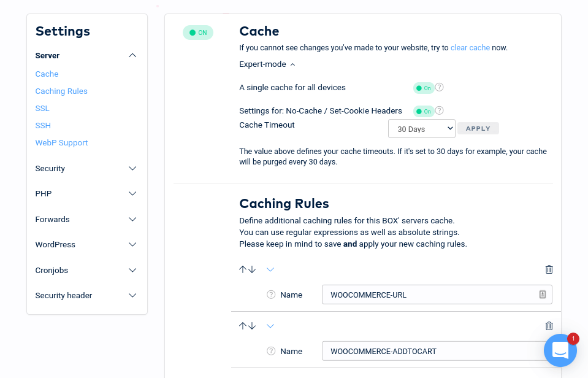Click the icon inside WOOCOMMERCE-URL name field
Image resolution: width=588 pixels, height=378 pixels.
click(542, 295)
